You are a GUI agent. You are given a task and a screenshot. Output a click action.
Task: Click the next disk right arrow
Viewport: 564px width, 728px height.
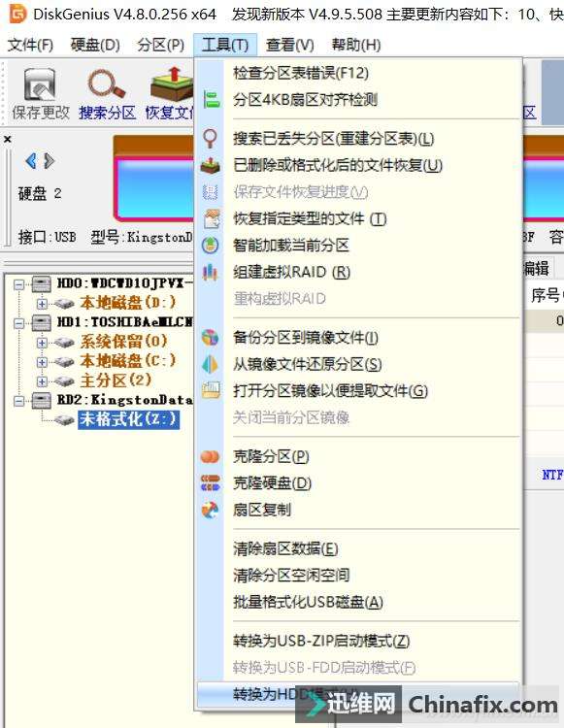tap(49, 161)
